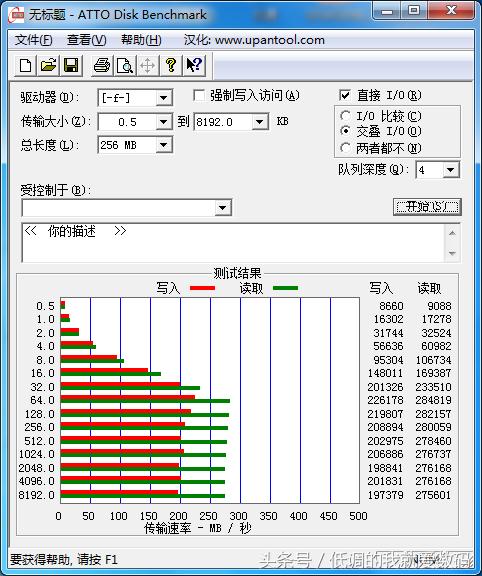
Task: Open the 帮助(H) menu
Action: coord(141,40)
